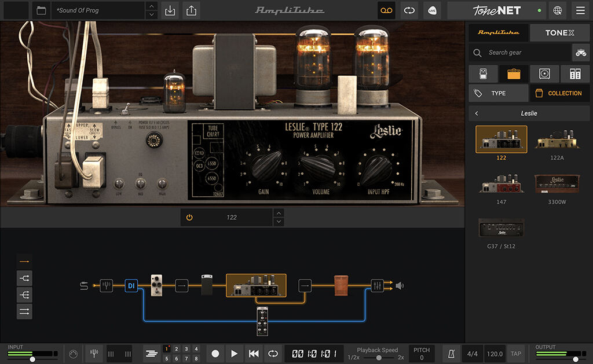Switch to the TONEX tab
This screenshot has height=364, width=593.
(x=559, y=32)
